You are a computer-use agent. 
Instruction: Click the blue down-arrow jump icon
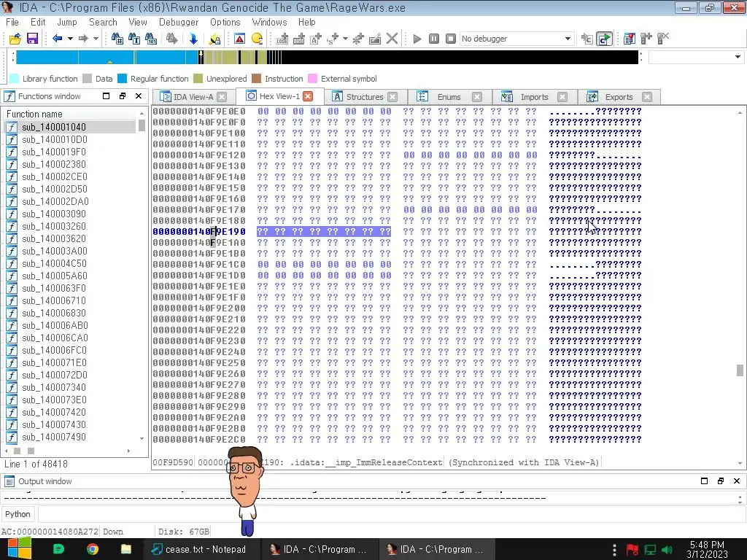coord(193,39)
